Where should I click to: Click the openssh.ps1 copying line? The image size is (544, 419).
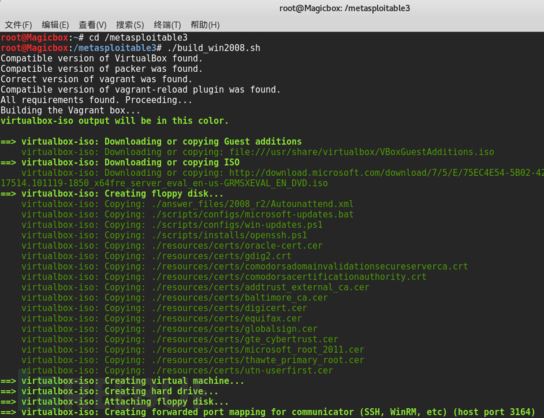[x=164, y=235]
